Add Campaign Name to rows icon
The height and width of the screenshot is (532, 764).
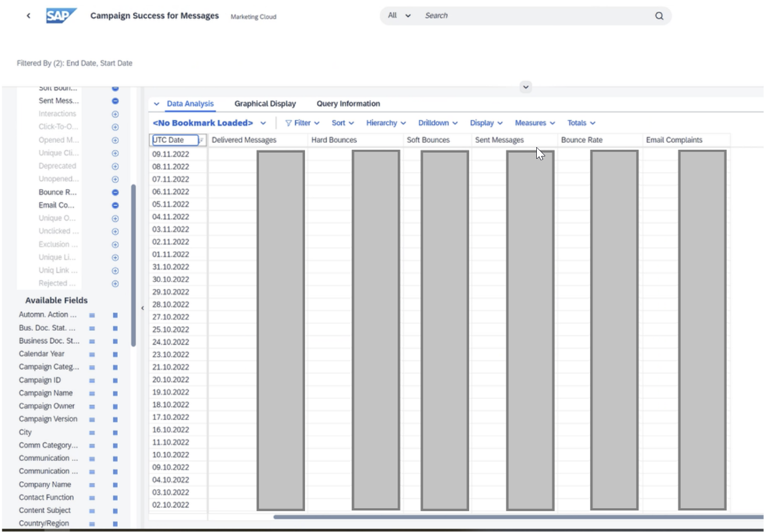(92, 394)
